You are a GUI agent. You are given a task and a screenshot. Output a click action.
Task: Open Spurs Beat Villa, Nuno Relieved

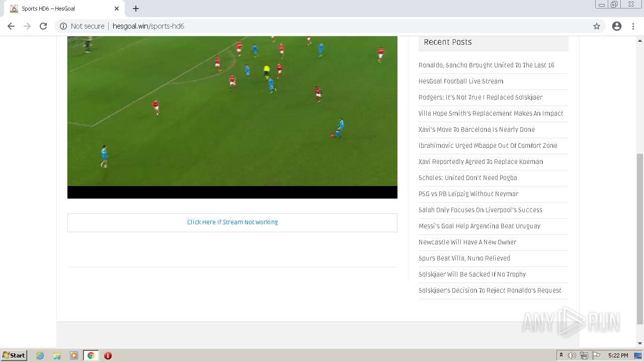click(464, 258)
